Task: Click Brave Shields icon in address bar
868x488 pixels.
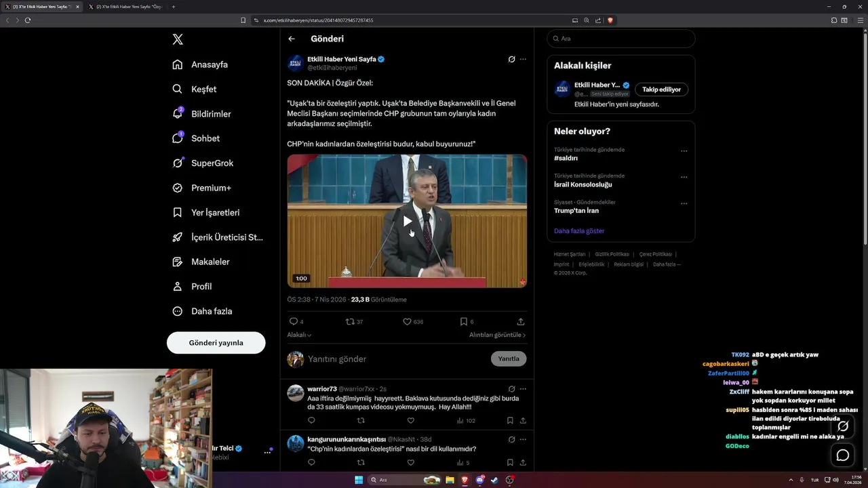Action: tap(610, 20)
